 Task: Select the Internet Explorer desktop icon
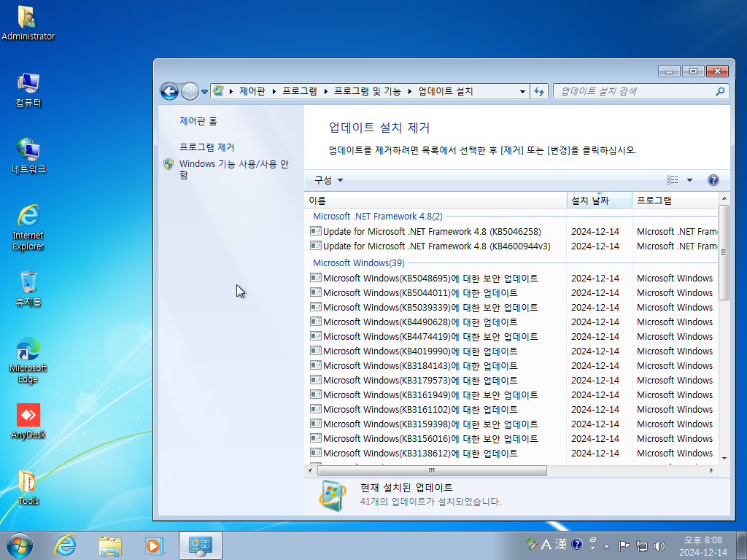point(28,227)
